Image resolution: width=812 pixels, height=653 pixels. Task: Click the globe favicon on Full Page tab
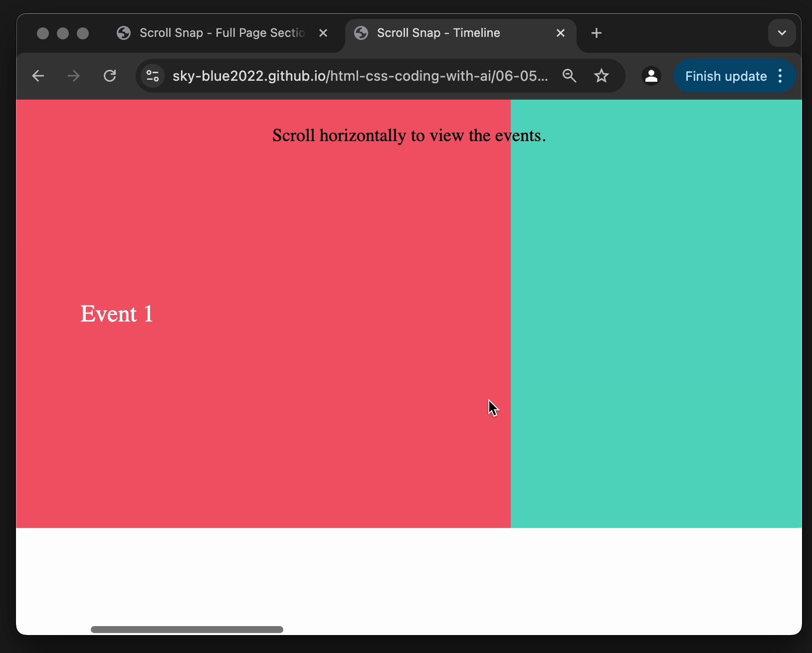pyautogui.click(x=124, y=33)
